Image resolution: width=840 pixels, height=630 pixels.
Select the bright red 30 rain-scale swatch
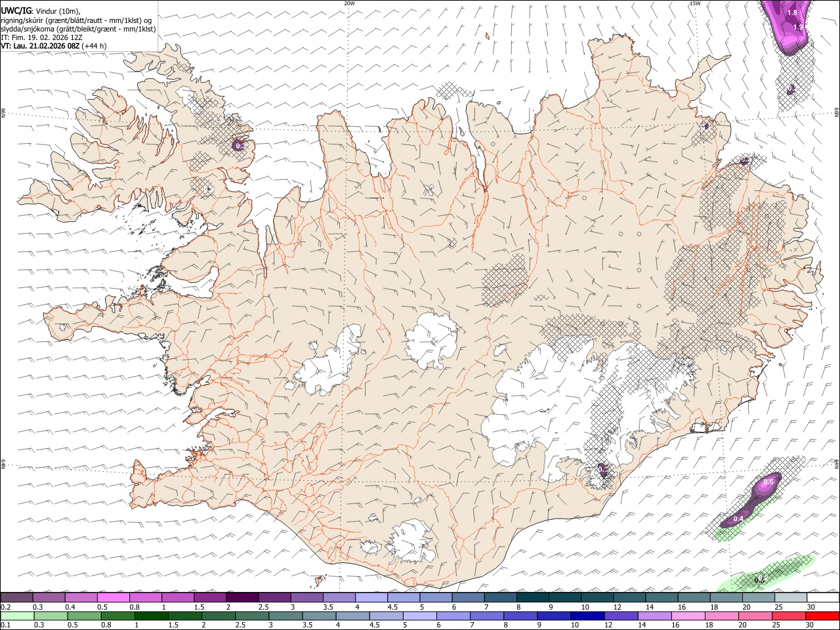click(x=822, y=616)
